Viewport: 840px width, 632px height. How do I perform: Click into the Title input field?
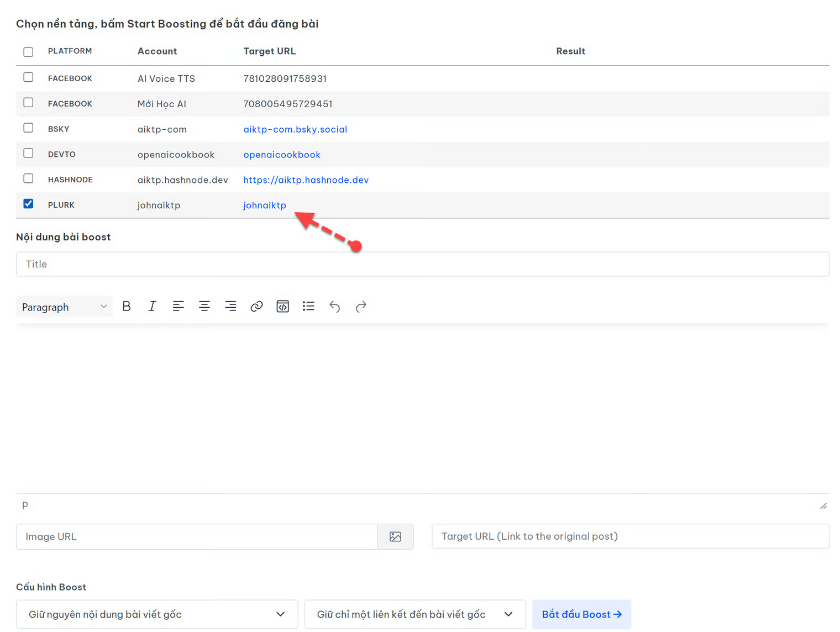422,264
